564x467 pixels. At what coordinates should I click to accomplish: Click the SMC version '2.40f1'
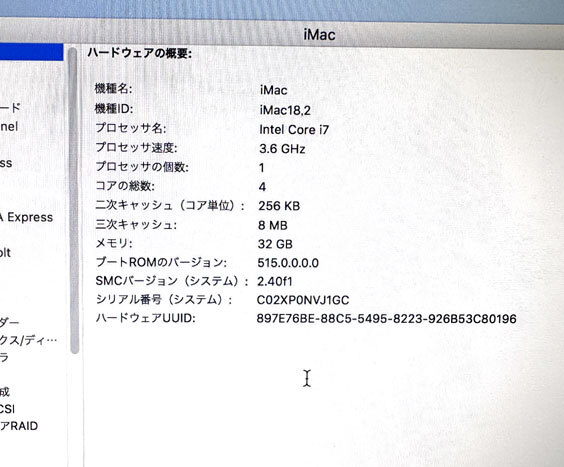(274, 281)
